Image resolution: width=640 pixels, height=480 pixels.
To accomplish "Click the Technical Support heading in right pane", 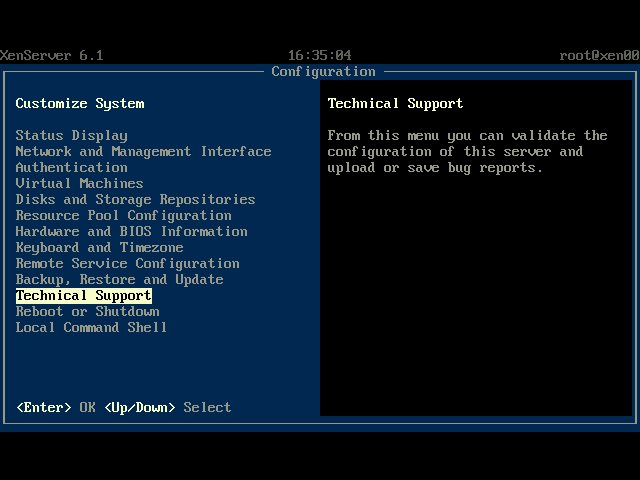I will point(395,103).
